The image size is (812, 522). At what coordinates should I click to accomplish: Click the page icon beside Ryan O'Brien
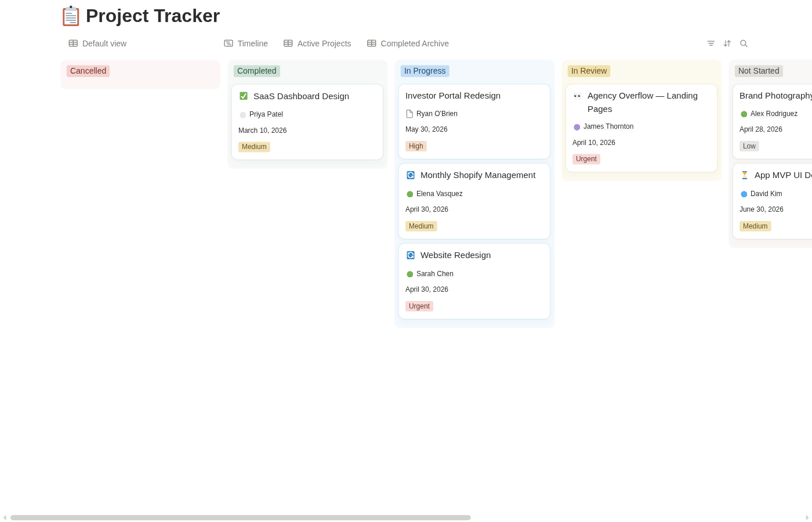pos(409,114)
